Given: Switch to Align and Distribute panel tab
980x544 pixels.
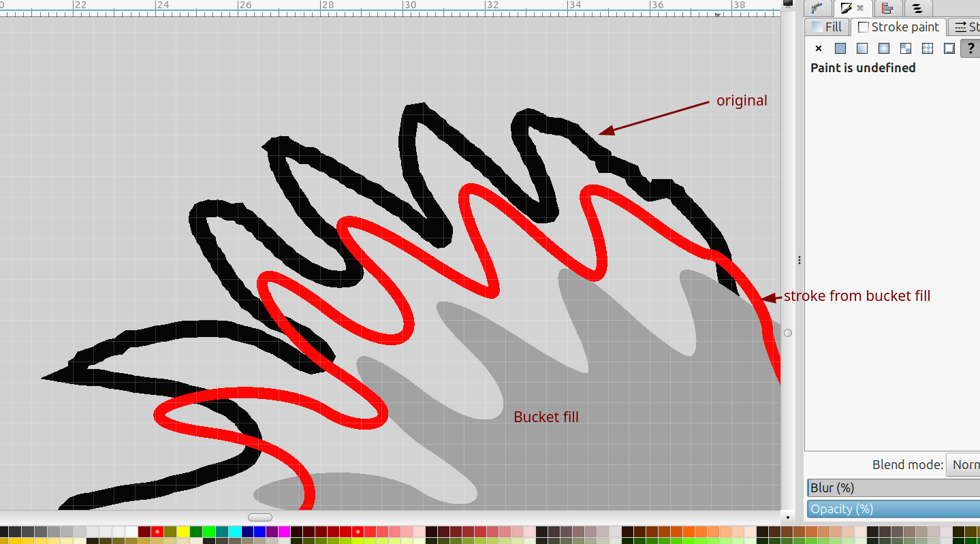Looking at the screenshot, I should pyautogui.click(x=887, y=8).
